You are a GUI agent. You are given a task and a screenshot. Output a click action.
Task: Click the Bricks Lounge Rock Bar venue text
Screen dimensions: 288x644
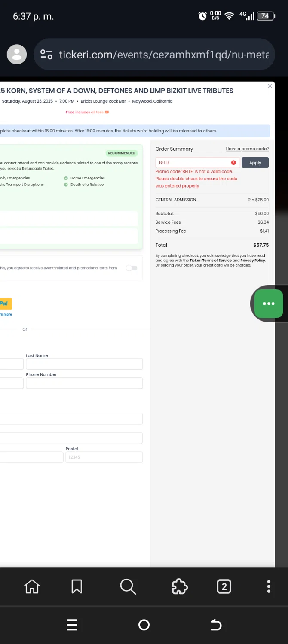click(x=103, y=101)
